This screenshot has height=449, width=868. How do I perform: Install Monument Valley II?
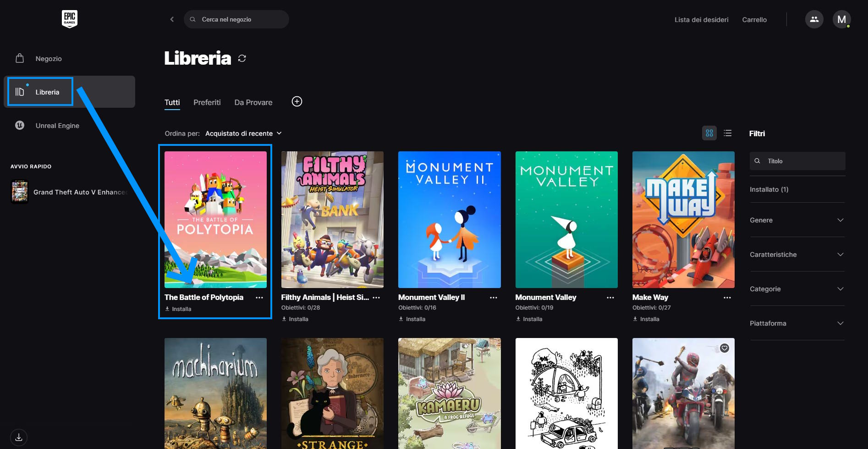412,319
